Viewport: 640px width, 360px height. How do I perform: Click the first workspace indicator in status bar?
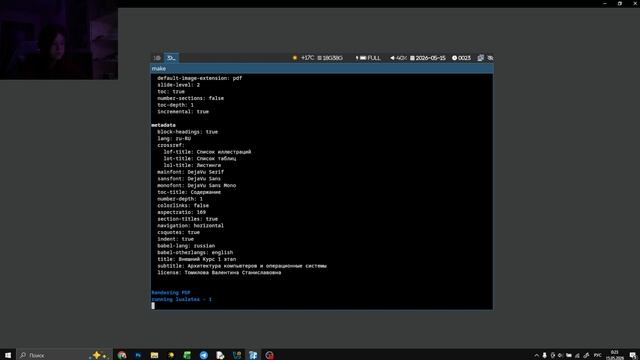(x=157, y=58)
